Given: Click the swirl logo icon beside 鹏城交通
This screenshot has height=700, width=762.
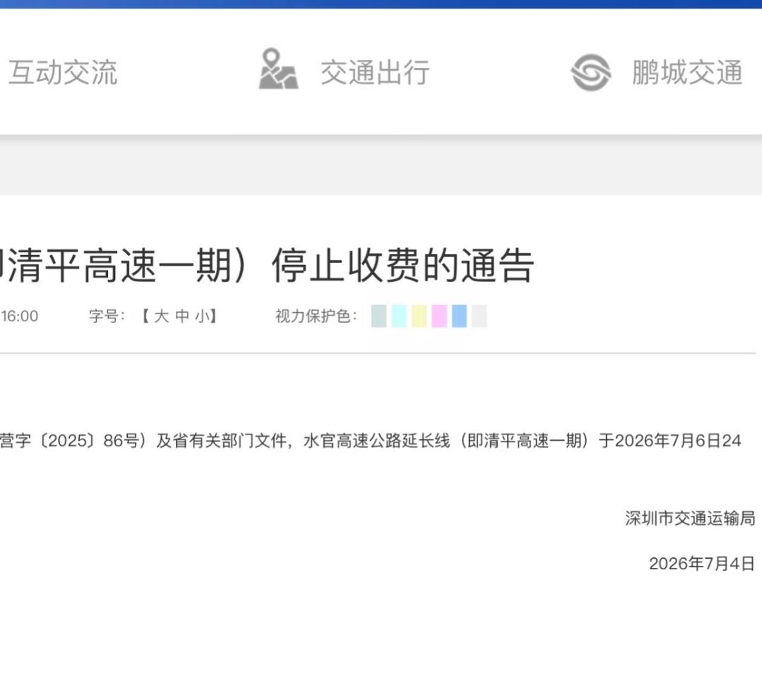Looking at the screenshot, I should coord(590,73).
